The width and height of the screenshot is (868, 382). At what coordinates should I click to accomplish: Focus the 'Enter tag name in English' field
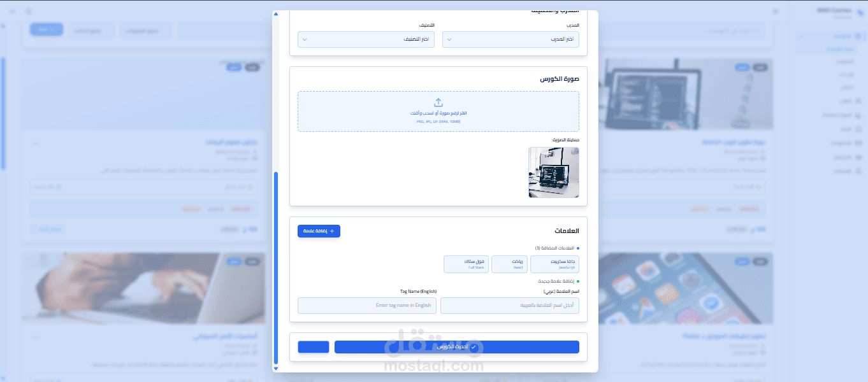[x=367, y=306]
